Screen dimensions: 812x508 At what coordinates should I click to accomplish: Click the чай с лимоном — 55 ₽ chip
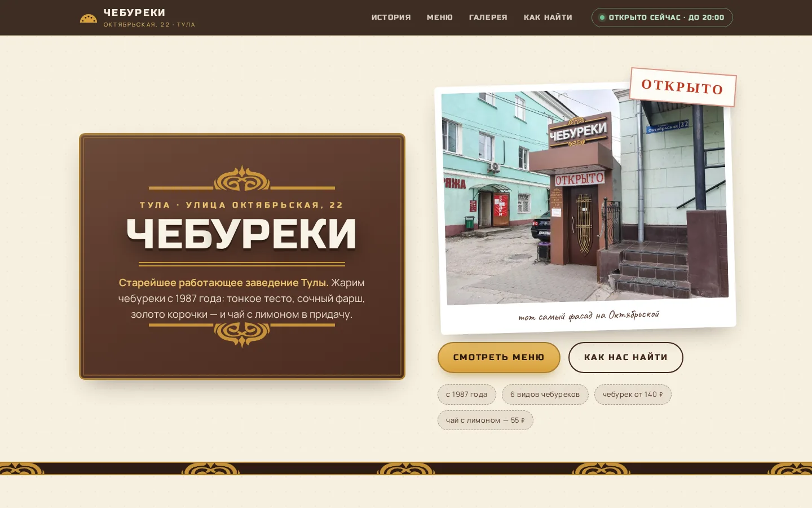tap(486, 421)
